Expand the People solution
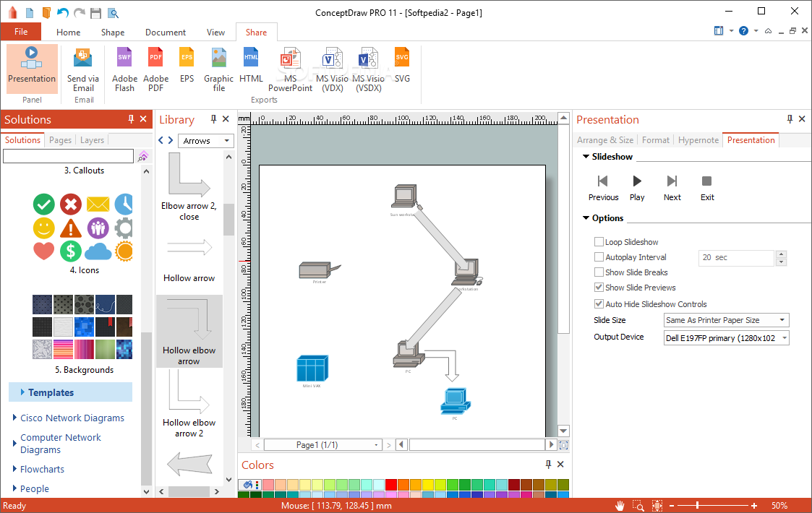812x513 pixels. (14, 488)
